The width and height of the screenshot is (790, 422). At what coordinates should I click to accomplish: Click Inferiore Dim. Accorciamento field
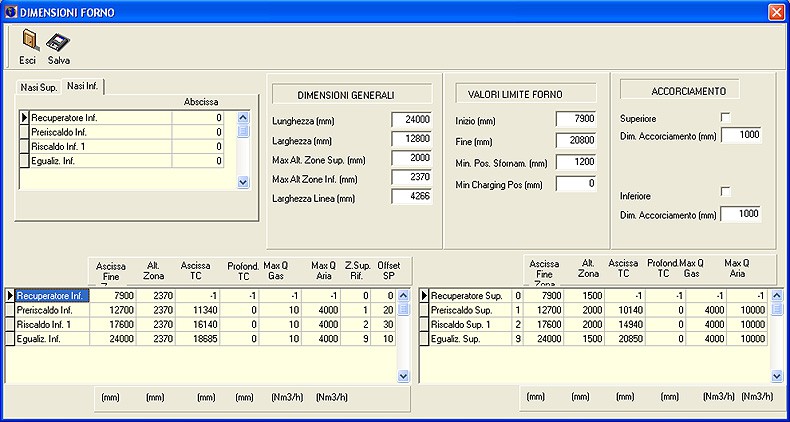741,214
